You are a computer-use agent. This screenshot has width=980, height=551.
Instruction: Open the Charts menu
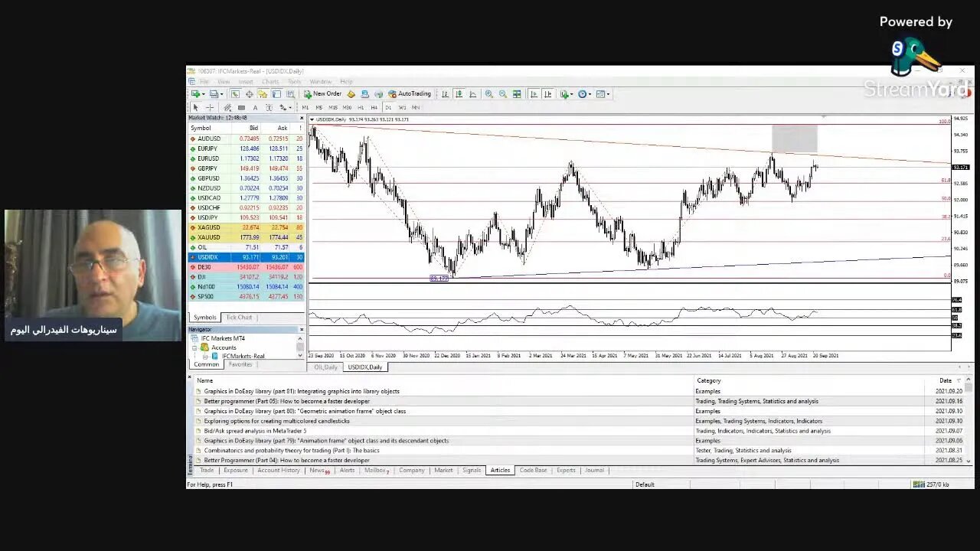(x=270, y=81)
